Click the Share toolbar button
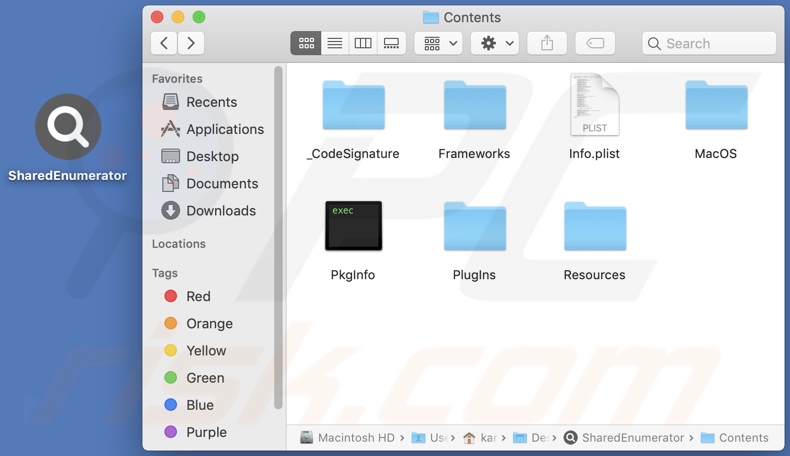 (x=547, y=43)
